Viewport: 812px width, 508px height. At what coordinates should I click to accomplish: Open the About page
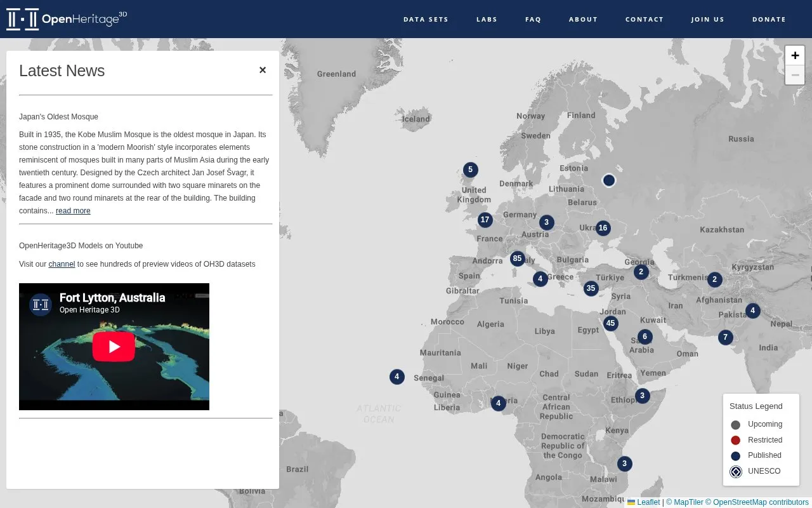pyautogui.click(x=583, y=19)
